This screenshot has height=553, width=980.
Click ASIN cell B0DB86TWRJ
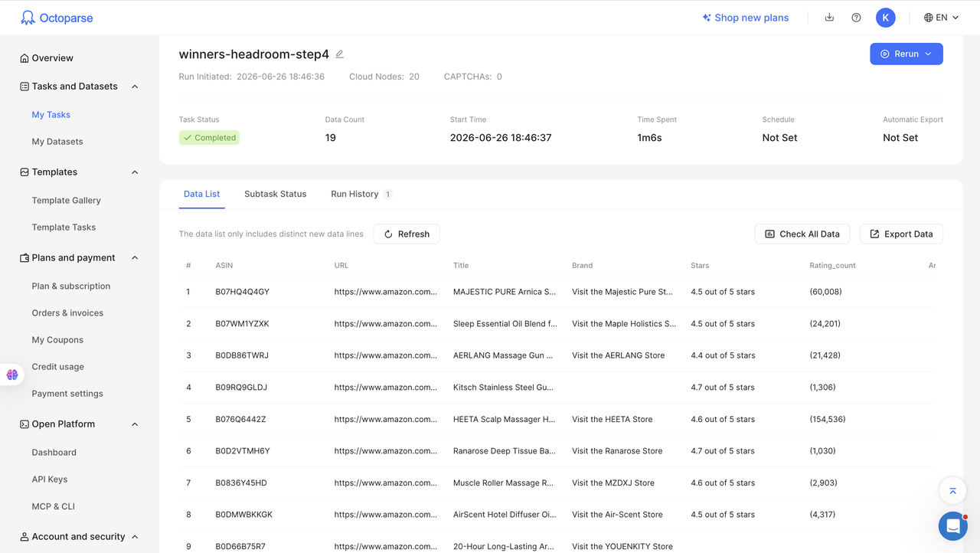click(242, 355)
